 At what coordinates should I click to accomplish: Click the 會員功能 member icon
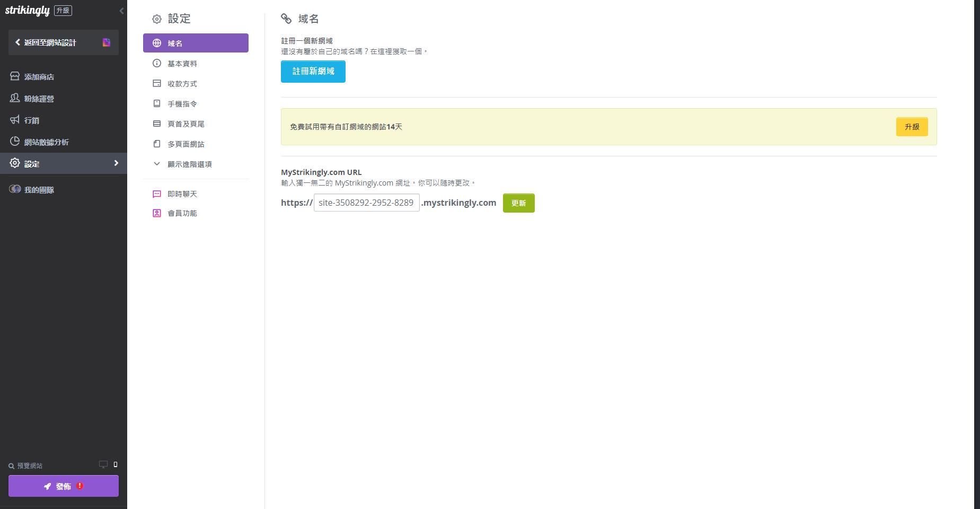tap(157, 213)
